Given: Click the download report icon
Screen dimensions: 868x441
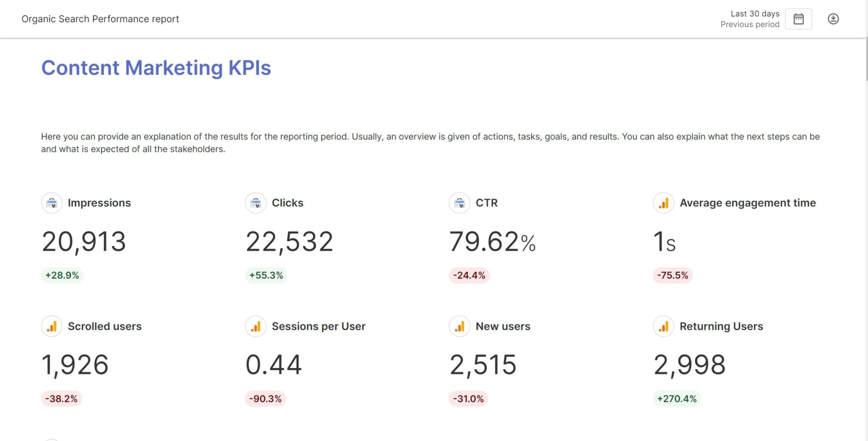Looking at the screenshot, I should tap(834, 19).
